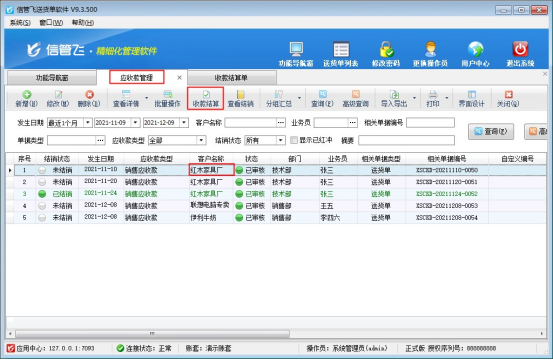Toggle green 已结销 indicator on row 3

coord(42,194)
